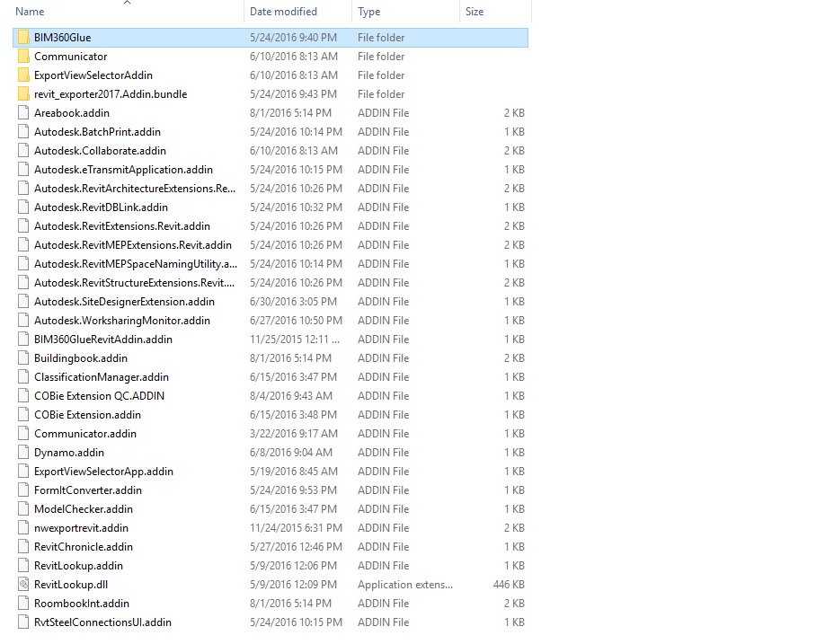Select the ExportViewSelectorAddin folder name

coord(93,75)
